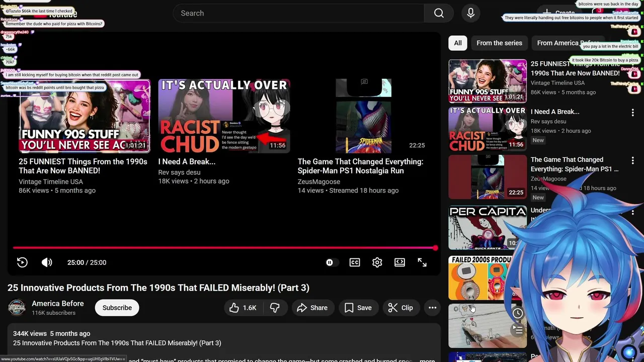
Task: Subscribe to America Before
Action: pos(117,308)
